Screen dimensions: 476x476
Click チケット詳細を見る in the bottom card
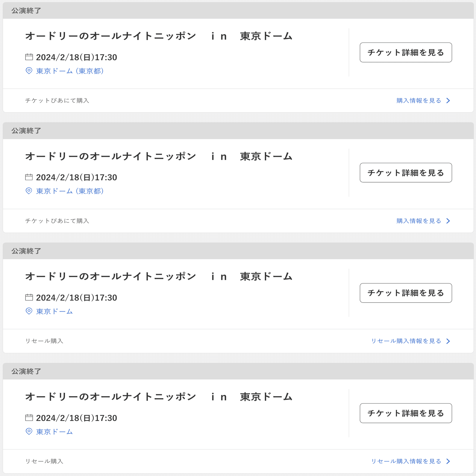coord(406,413)
